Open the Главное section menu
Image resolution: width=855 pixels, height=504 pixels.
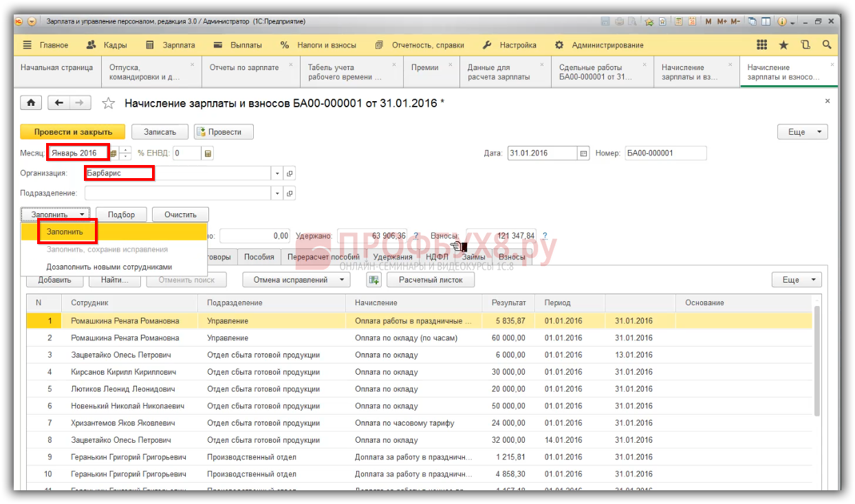tap(46, 45)
